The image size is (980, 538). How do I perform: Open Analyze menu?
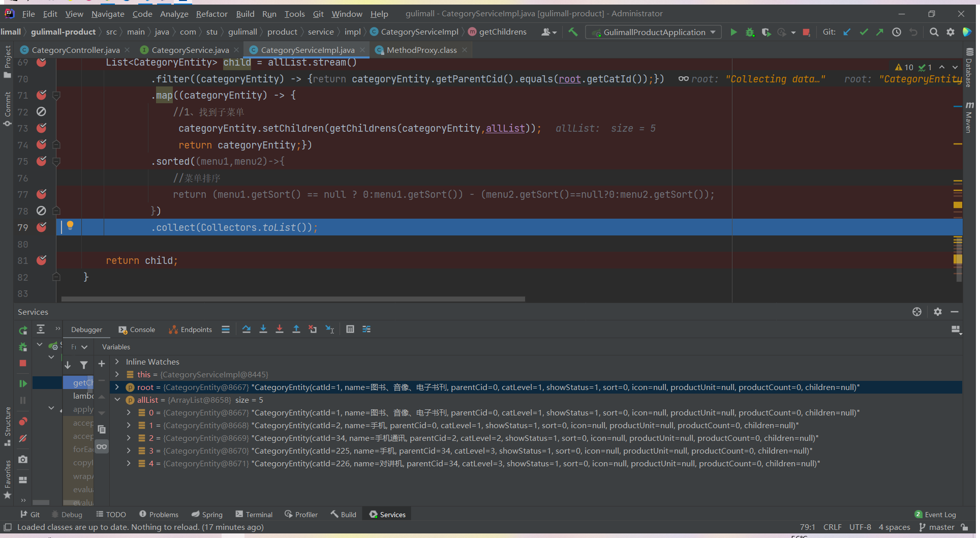174,14
